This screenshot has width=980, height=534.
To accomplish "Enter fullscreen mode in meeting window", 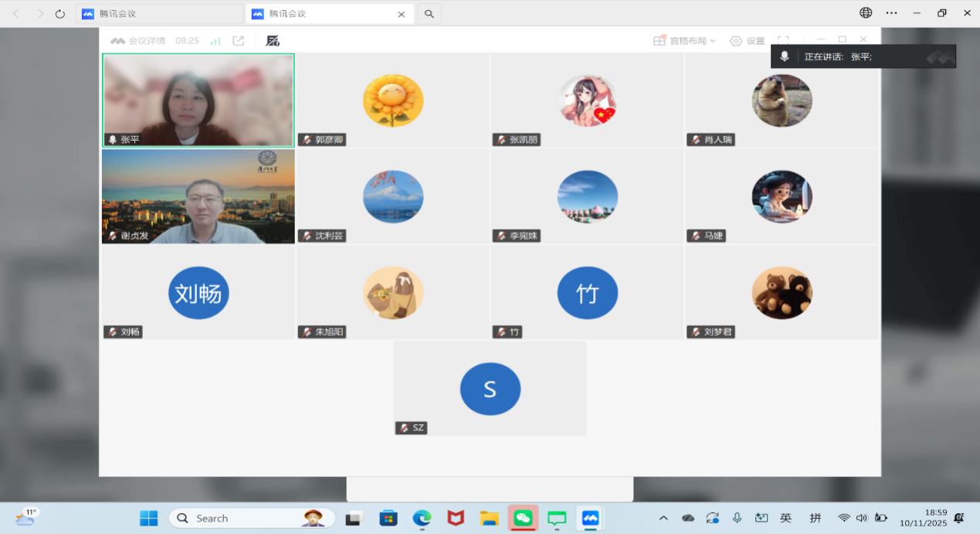I will pos(783,40).
